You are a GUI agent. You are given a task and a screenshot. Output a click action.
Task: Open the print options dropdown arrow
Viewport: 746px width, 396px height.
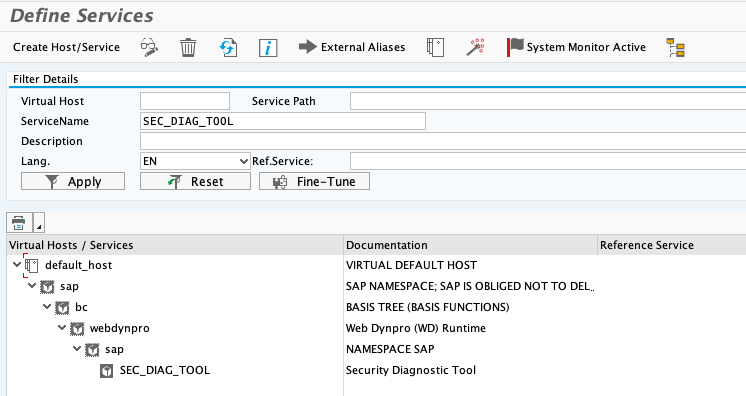[x=39, y=223]
